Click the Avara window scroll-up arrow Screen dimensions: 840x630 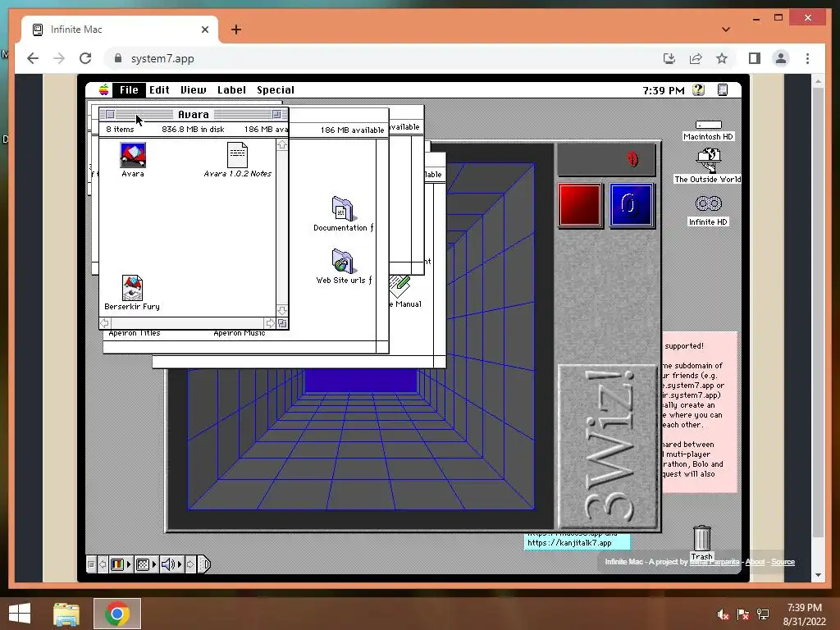pyautogui.click(x=282, y=145)
